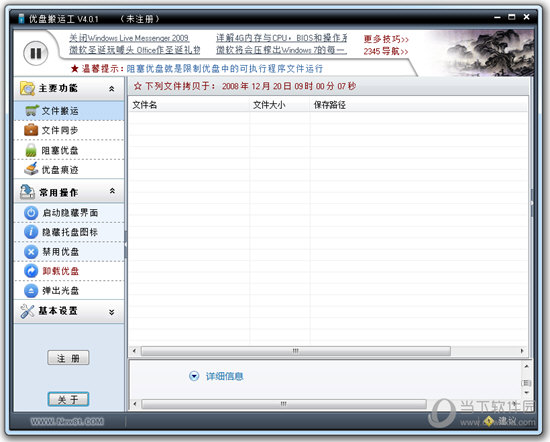Viewport: 550px width, 442px height.
Task: Sort by 保存路径 column header
Action: pos(419,105)
